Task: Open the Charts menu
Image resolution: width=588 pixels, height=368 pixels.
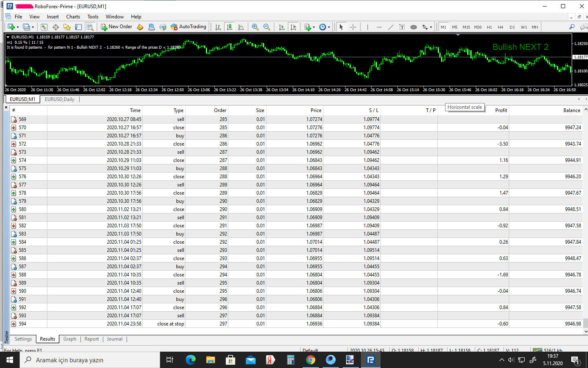Action: (73, 17)
